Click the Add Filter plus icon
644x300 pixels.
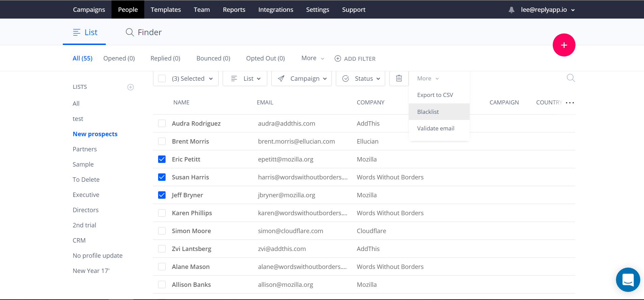click(338, 58)
